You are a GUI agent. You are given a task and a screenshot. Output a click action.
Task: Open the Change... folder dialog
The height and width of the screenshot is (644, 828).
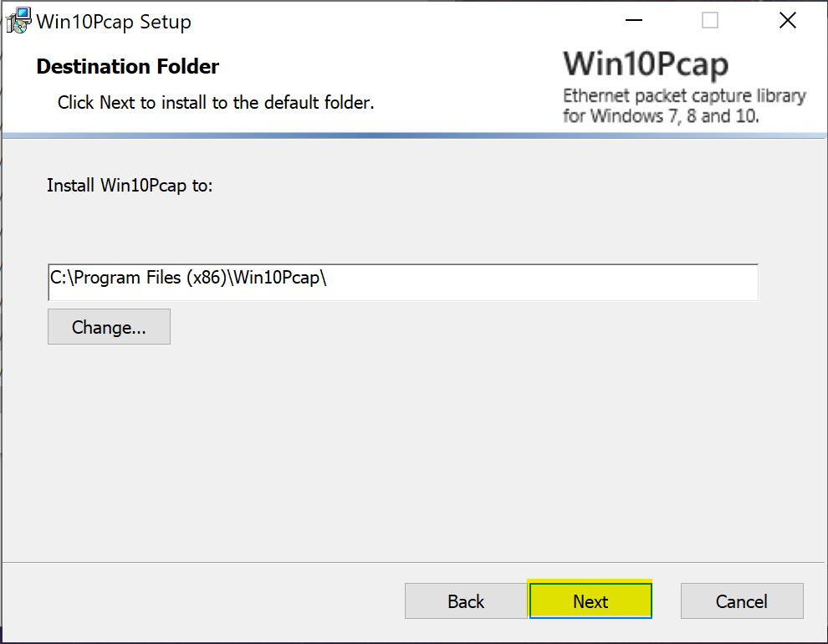pyautogui.click(x=109, y=327)
